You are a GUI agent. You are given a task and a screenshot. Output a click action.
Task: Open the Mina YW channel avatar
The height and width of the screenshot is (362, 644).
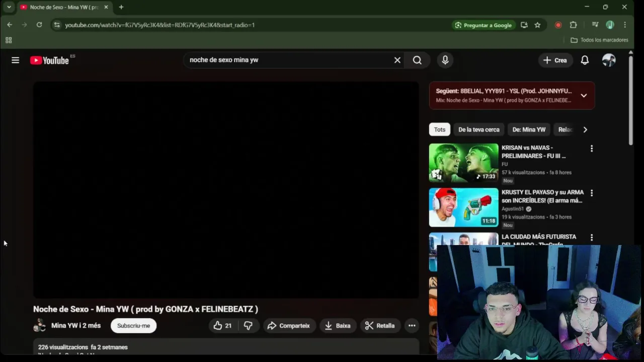40,325
